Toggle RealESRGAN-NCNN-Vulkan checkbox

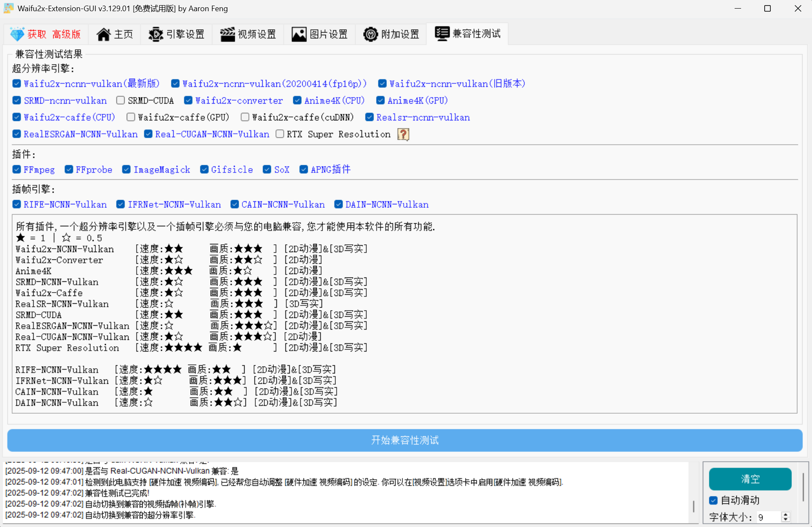tap(17, 134)
